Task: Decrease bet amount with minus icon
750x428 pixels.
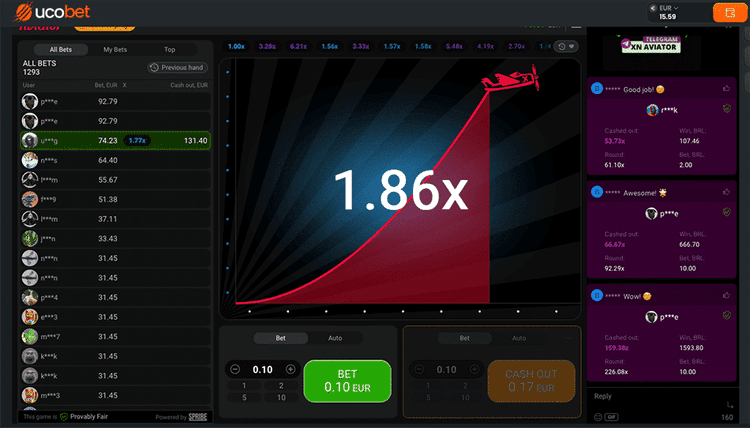Action: coord(235,369)
